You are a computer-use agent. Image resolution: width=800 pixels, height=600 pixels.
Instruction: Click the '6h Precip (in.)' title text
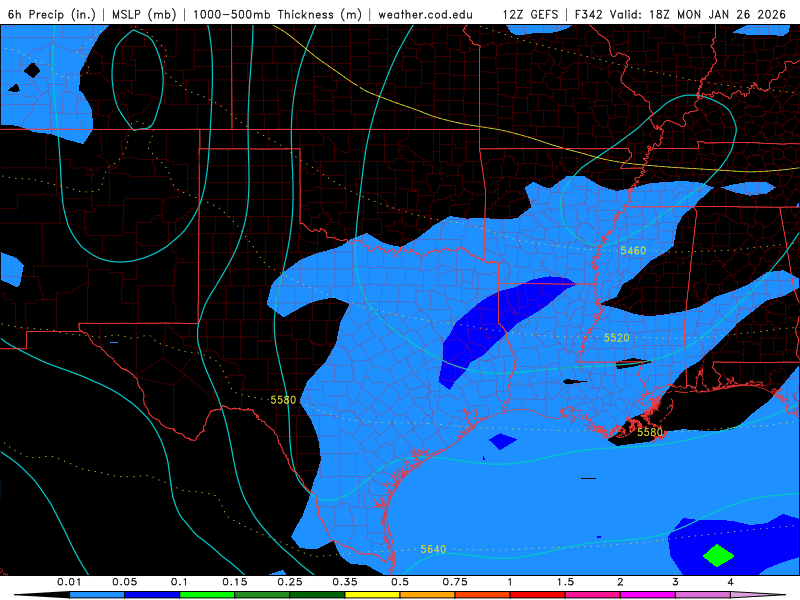51,14
